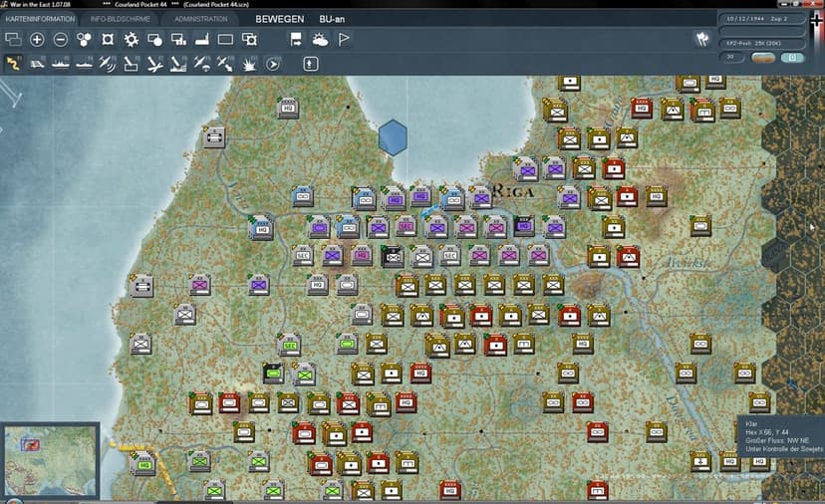Screen dimensions: 825x504
Task: Click the hex info tooltip showing Klar
Action: click(781, 436)
